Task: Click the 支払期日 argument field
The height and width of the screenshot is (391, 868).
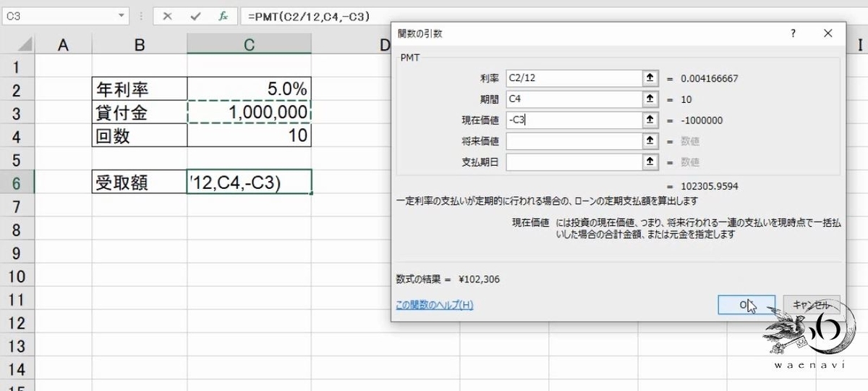Action: 574,162
